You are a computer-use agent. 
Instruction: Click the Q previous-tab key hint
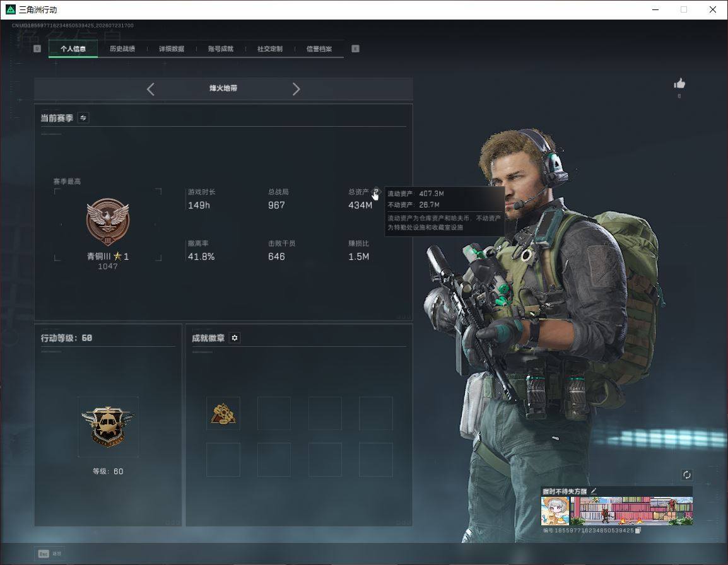point(37,49)
